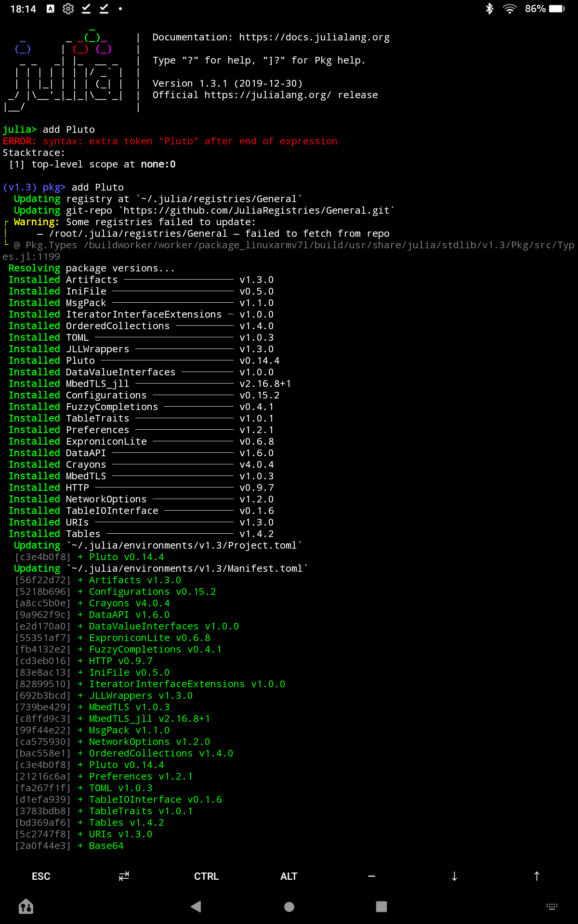Screen dimensions: 578x924
Task: Tap the down arrow key
Action: 454,876
